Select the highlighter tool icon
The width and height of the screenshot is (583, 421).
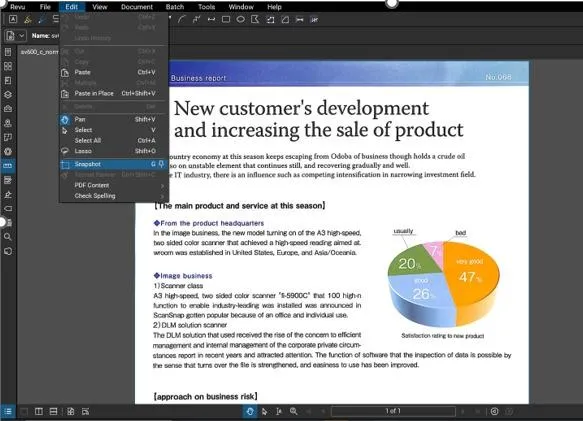point(28,20)
